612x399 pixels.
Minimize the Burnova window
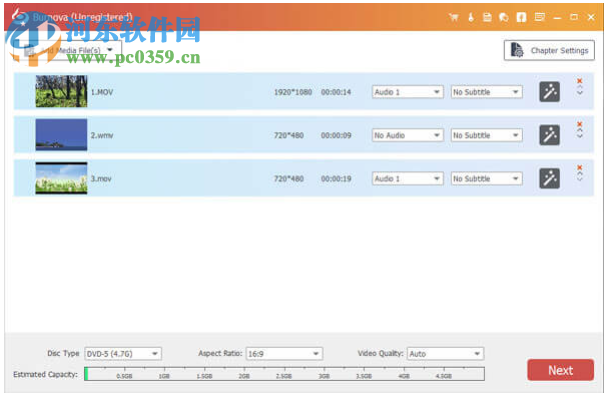(x=557, y=18)
